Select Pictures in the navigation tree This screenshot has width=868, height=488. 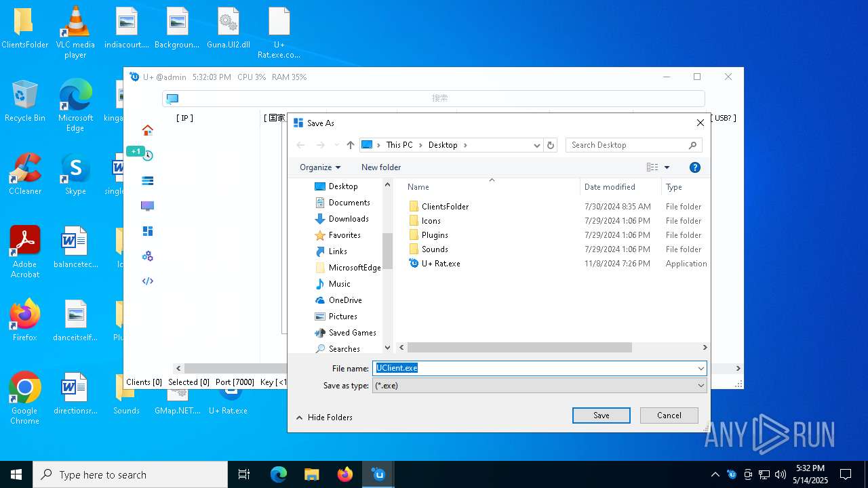(342, 317)
